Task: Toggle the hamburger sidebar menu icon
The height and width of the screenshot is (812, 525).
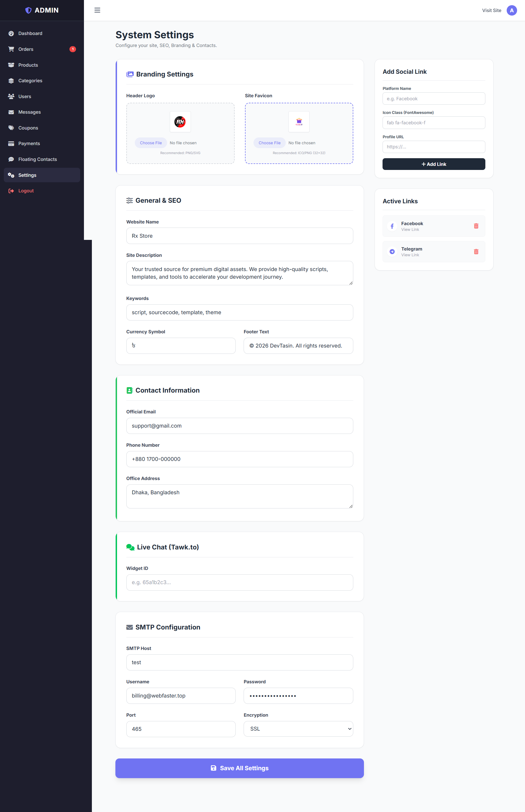Action: 97,10
